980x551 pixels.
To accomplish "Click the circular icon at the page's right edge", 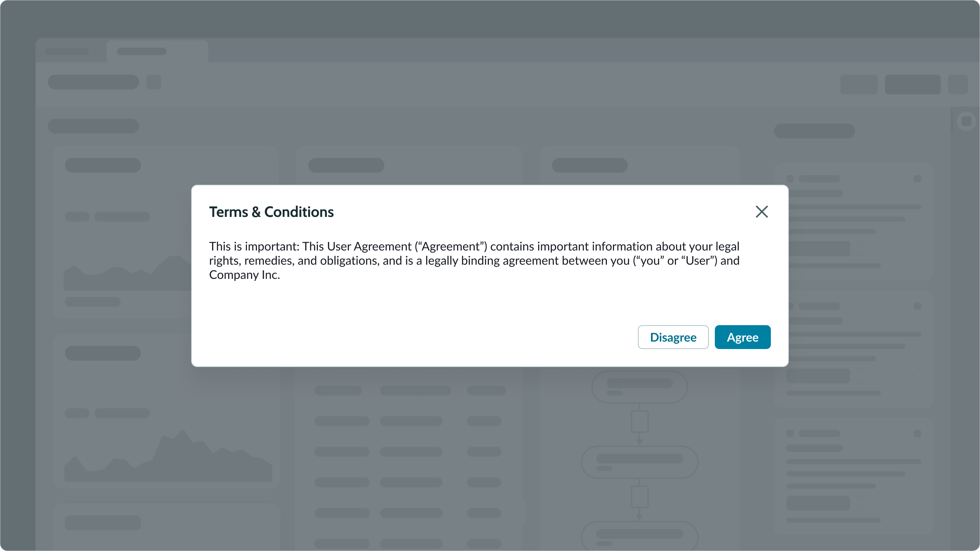I will pos(966,121).
